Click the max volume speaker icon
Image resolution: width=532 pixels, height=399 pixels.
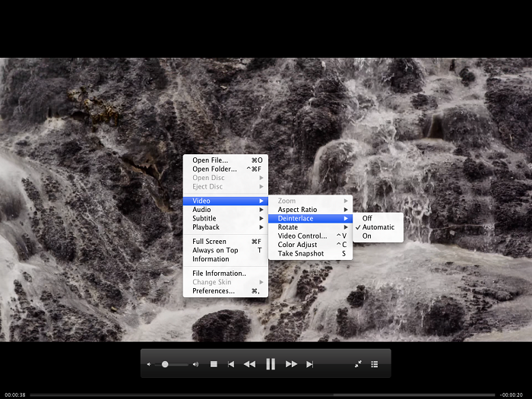pyautogui.click(x=195, y=364)
